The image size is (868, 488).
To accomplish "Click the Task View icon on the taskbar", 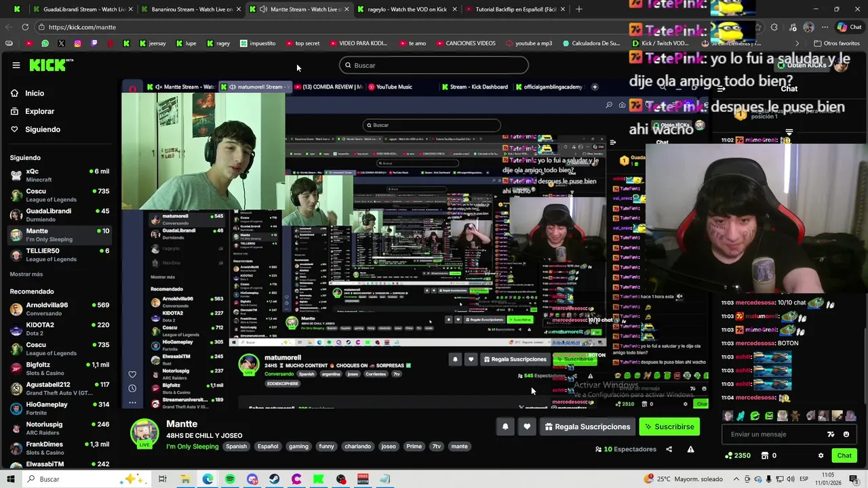I will coord(163,479).
